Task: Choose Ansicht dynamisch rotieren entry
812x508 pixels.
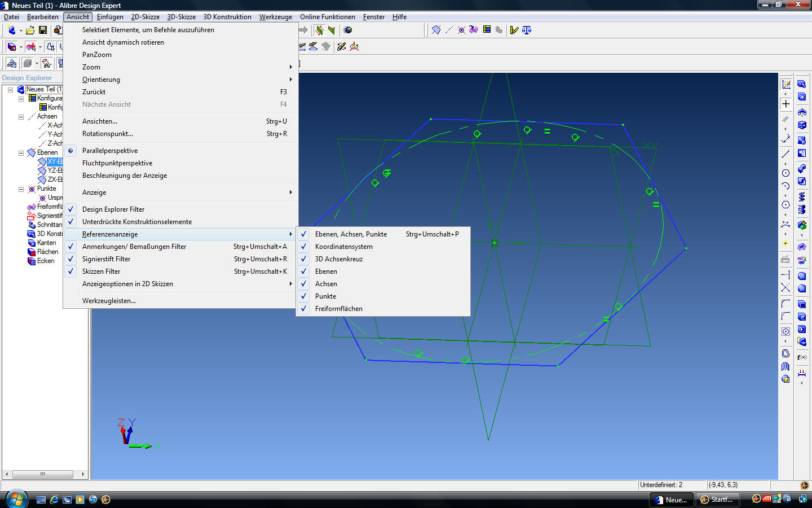Action: click(x=180, y=42)
